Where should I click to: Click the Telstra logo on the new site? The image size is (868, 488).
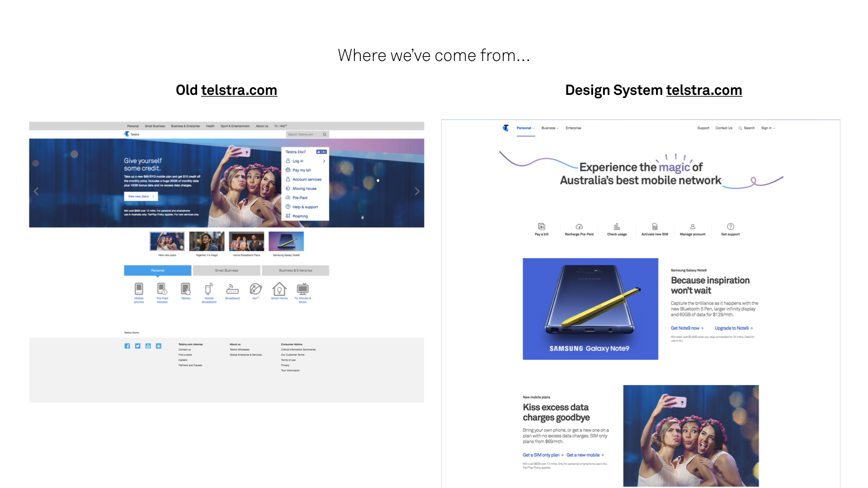(x=505, y=128)
